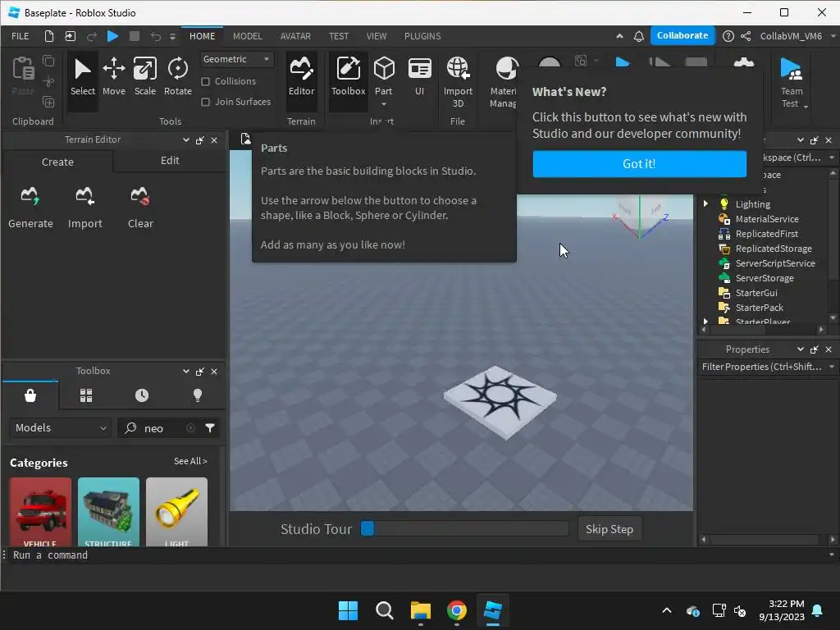840x630 pixels.
Task: Open Windows Start menu
Action: 348,610
